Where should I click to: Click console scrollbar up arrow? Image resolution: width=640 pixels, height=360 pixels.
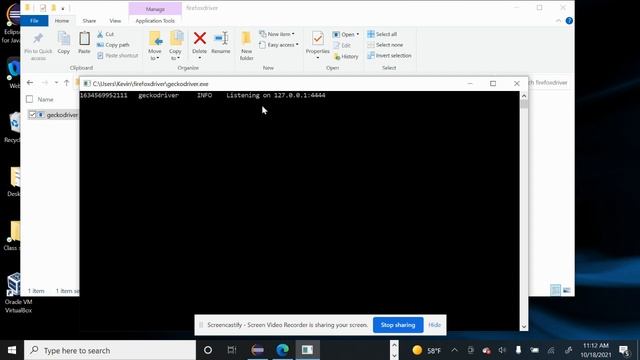524,96
